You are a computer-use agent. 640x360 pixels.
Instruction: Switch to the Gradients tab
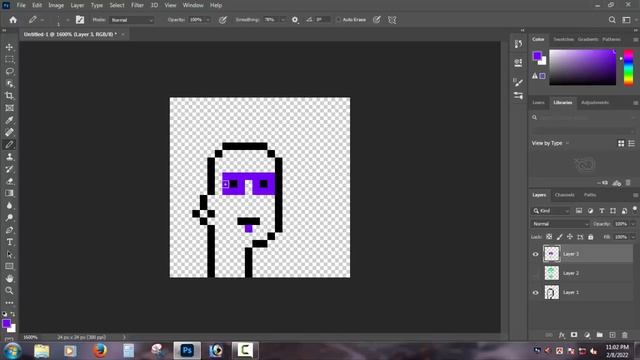pyautogui.click(x=588, y=39)
